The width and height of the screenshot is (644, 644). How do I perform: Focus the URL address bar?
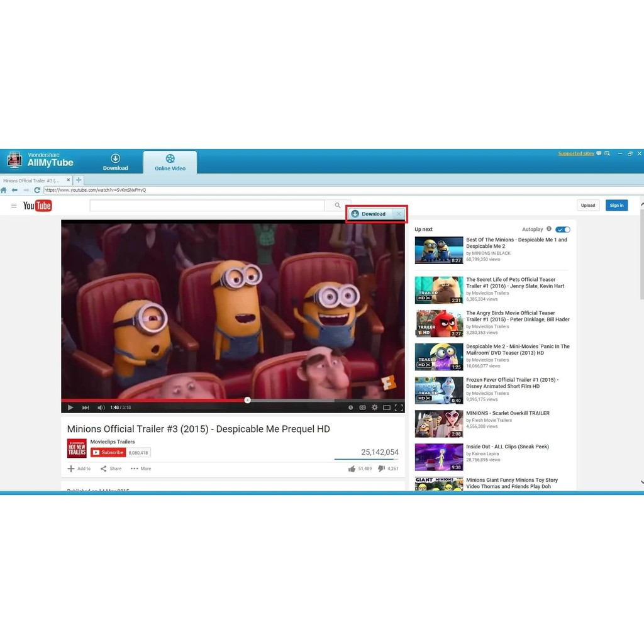point(343,190)
